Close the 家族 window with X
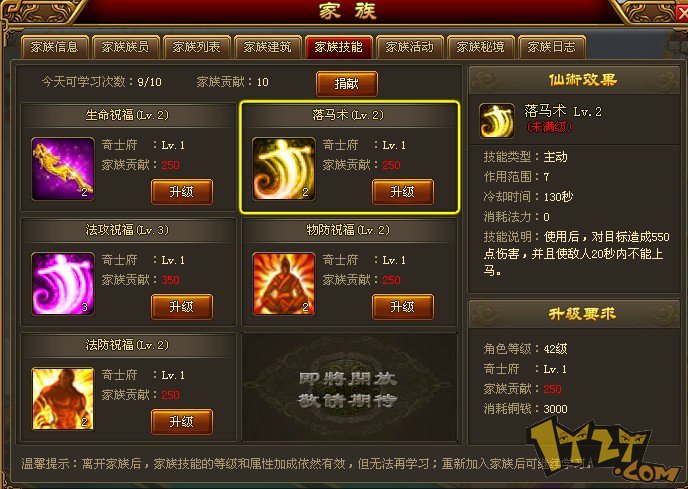688x489 pixels. click(x=681, y=13)
